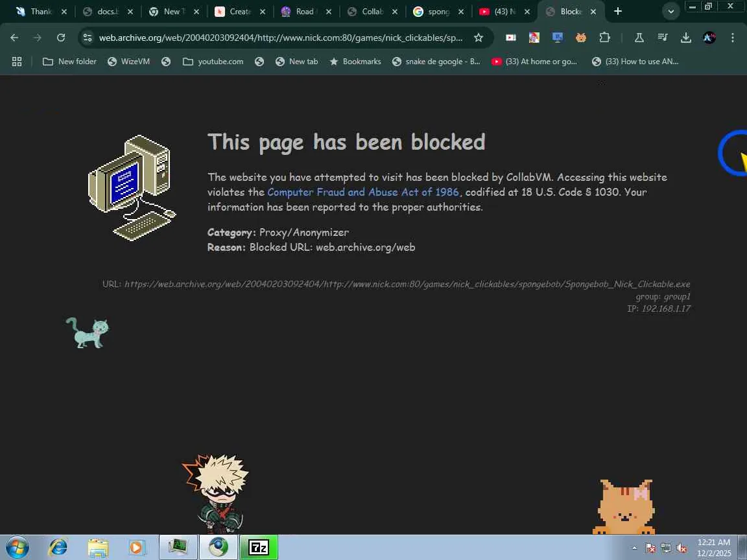Open the WizeVM bookmark

(128, 62)
